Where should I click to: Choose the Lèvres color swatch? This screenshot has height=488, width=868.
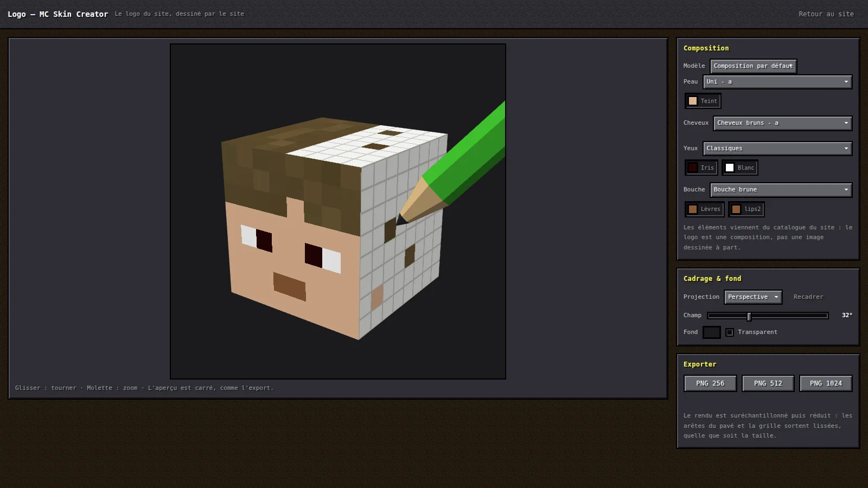[x=704, y=209]
